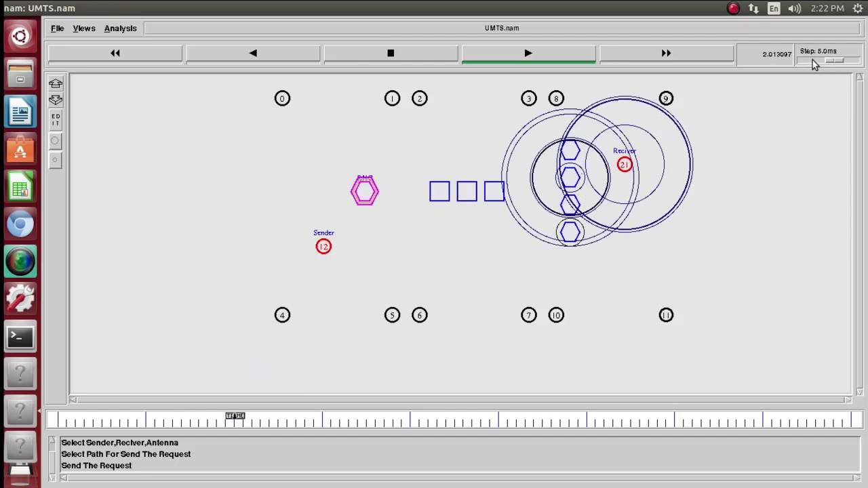Click the 2:22 PM clock
The height and width of the screenshot is (488, 868).
pos(827,8)
